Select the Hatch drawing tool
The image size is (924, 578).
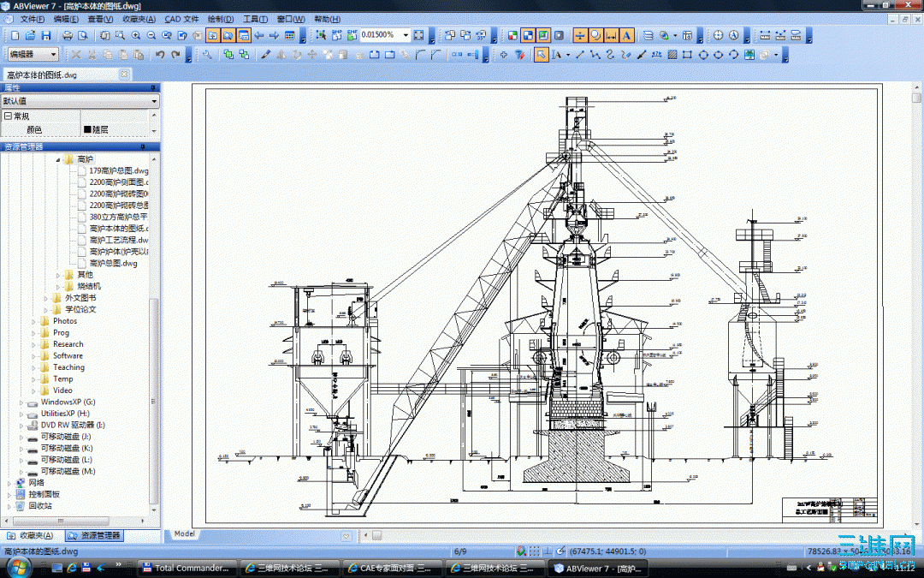point(672,55)
